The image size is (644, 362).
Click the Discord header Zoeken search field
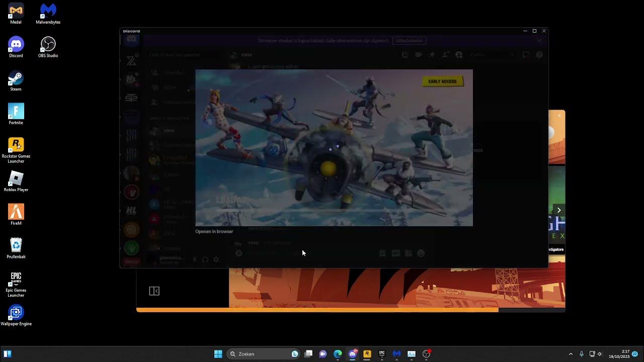tap(492, 55)
